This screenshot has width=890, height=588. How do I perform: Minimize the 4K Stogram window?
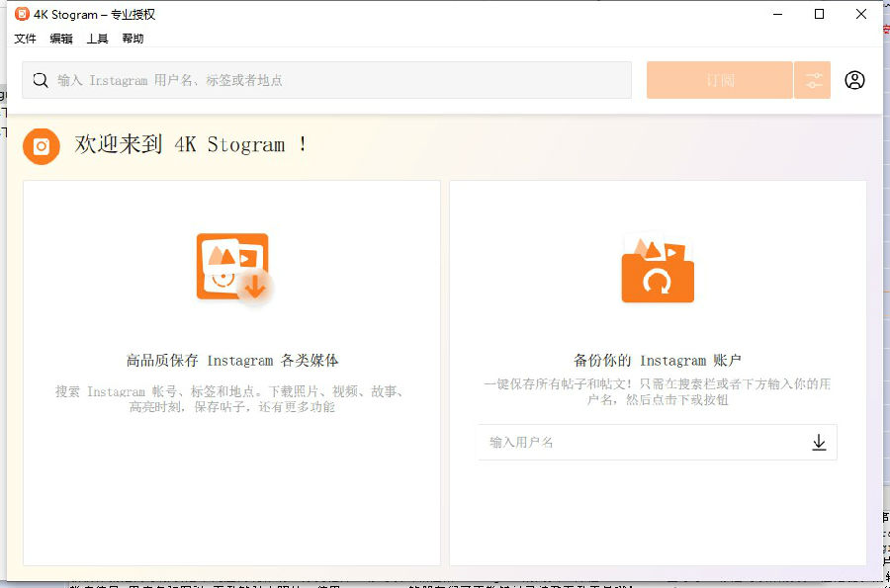(777, 14)
